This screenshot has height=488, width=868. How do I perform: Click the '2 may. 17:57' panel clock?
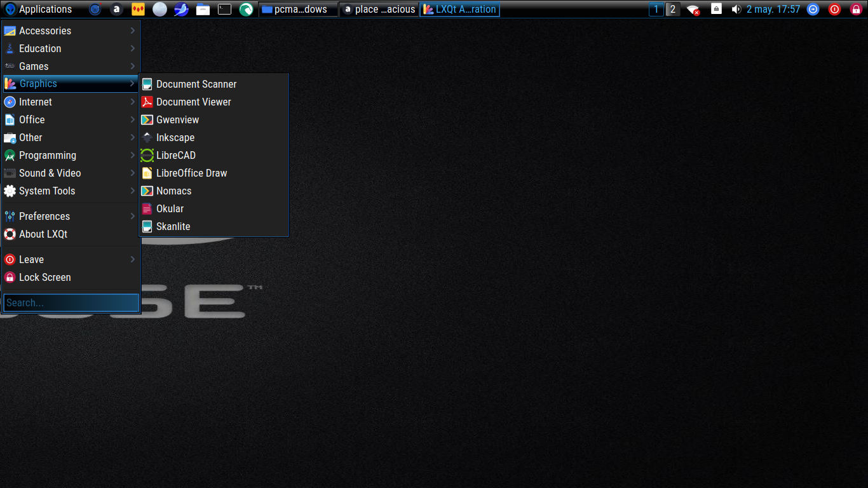[773, 10]
